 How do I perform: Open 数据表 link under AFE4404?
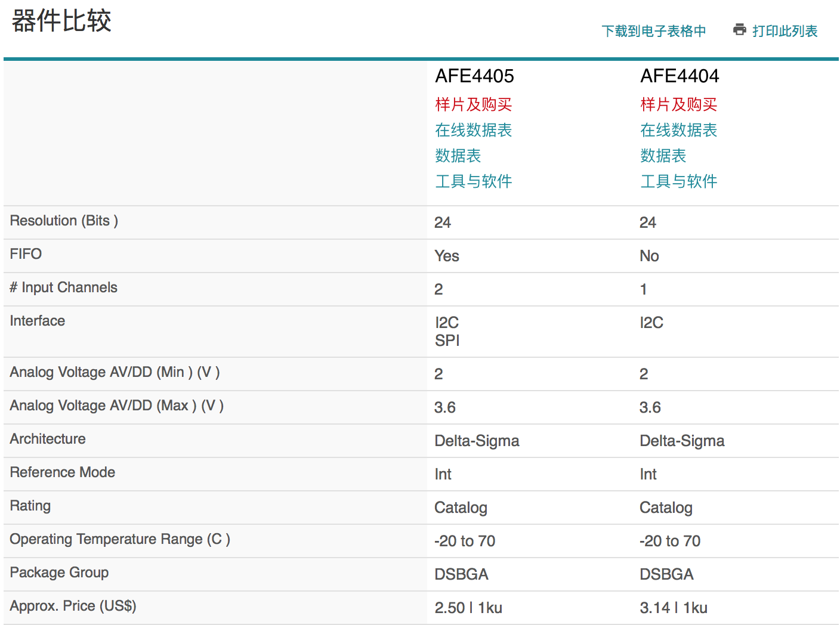(663, 156)
